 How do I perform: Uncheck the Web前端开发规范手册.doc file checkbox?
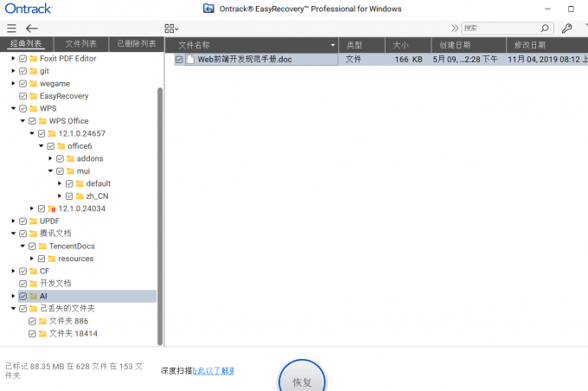point(179,60)
